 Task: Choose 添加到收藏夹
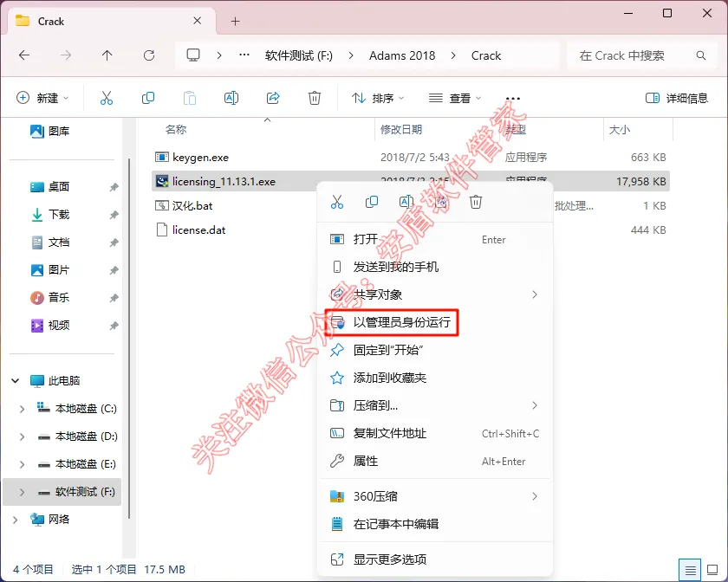pyautogui.click(x=435, y=378)
